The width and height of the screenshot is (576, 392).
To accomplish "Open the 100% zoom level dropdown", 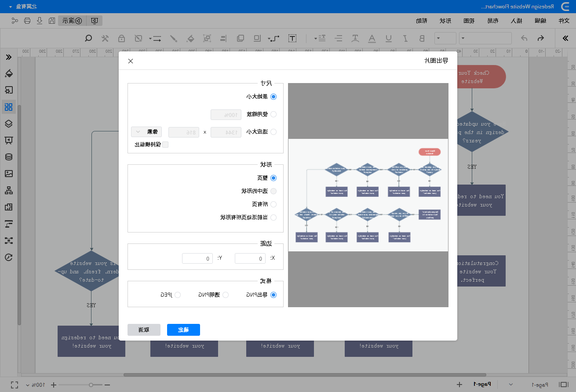I will (34, 385).
